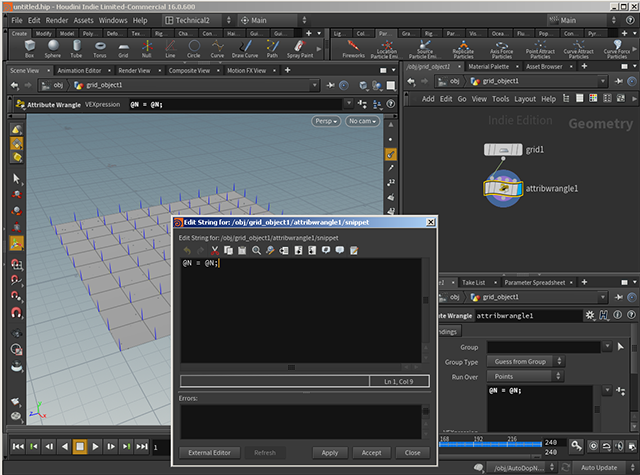Click the Draw Curve shelf tool
The image size is (640, 475).
coord(245,49)
